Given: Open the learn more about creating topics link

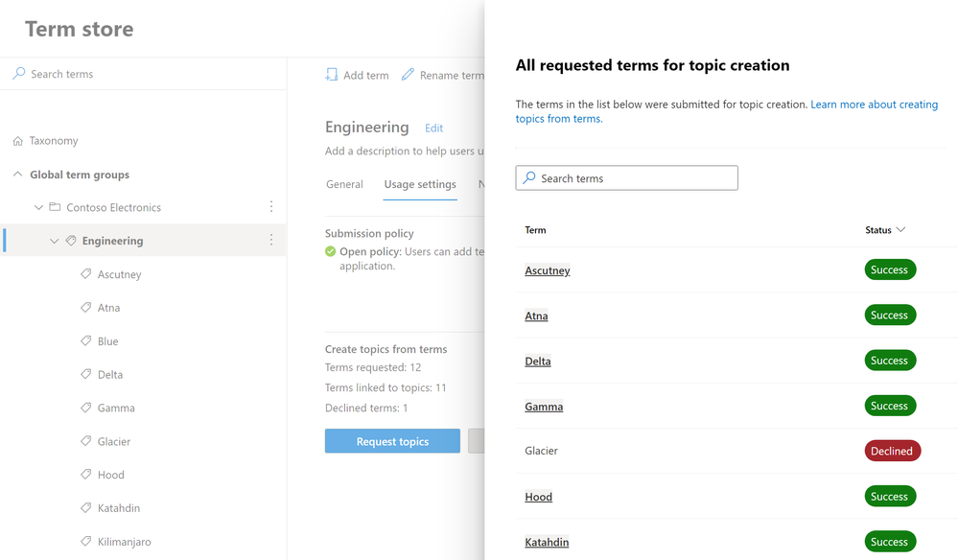Looking at the screenshot, I should coord(872,105).
